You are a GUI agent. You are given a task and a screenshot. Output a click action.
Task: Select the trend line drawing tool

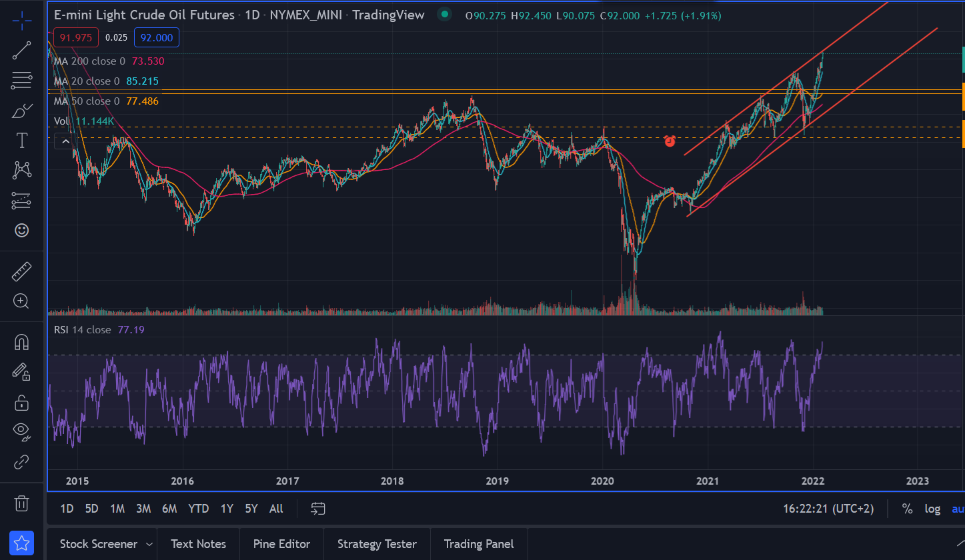[21, 51]
